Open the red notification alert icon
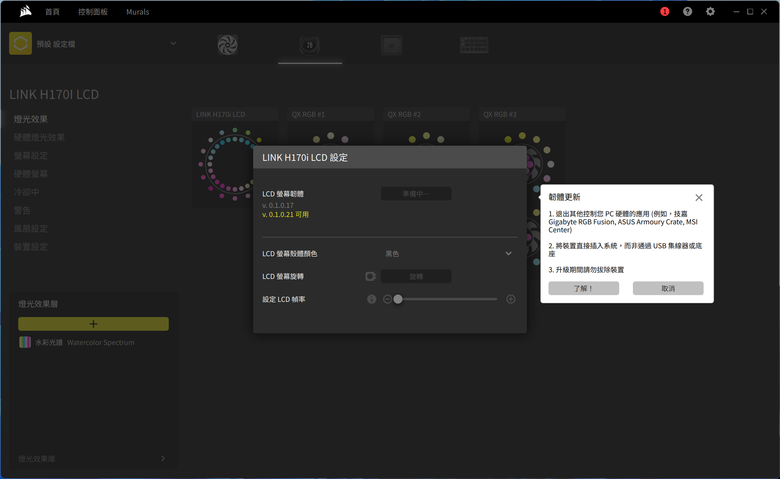The image size is (780, 479). coord(665,11)
